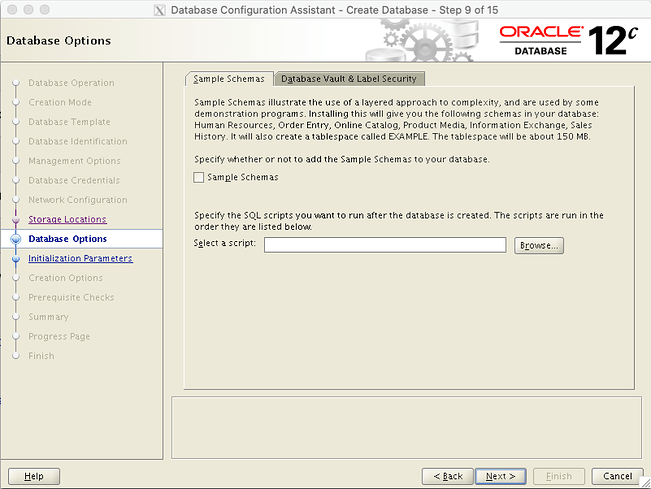The image size is (651, 489).
Task: Click the window minimize button
Action: coord(28,10)
